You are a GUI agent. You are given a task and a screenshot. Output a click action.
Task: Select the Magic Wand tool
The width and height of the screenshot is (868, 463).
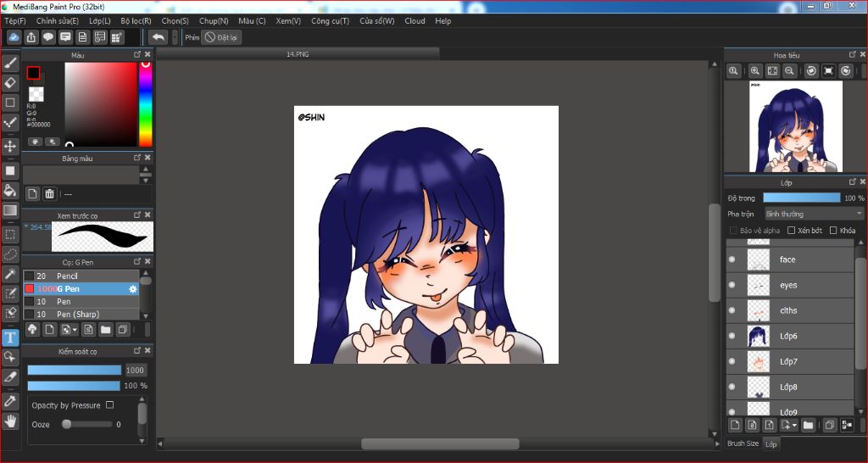(x=10, y=274)
